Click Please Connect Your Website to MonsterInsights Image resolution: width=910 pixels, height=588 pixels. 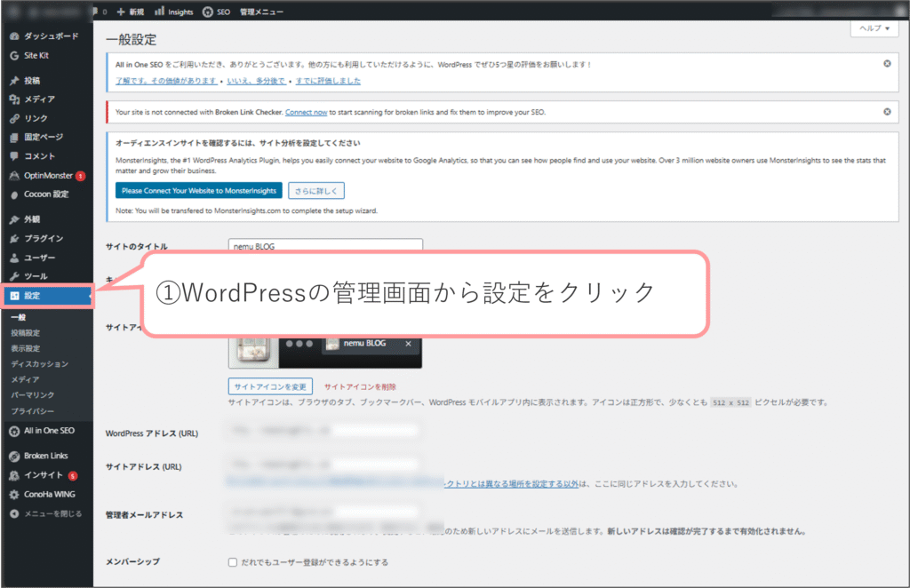point(199,190)
